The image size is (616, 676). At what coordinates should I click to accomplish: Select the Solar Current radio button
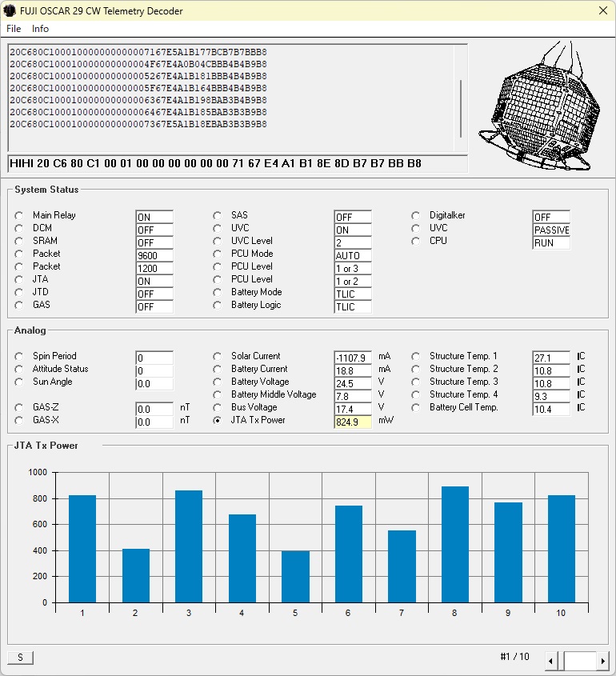(x=218, y=357)
